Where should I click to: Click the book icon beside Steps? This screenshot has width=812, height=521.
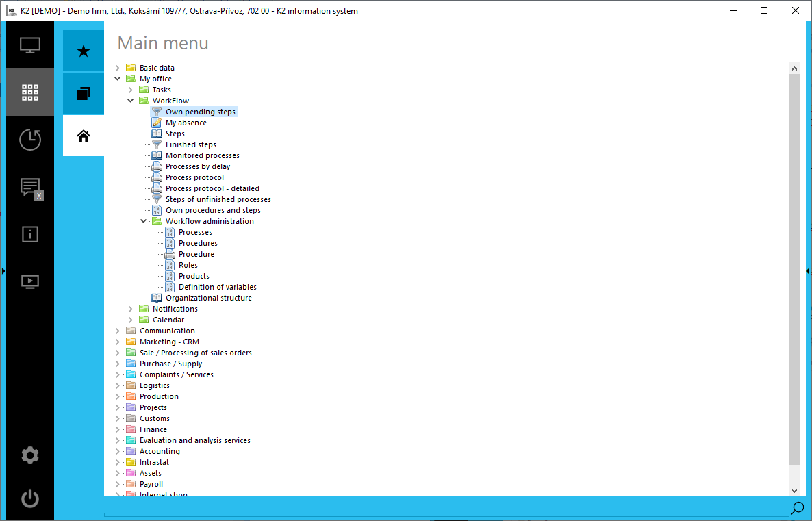[156, 134]
